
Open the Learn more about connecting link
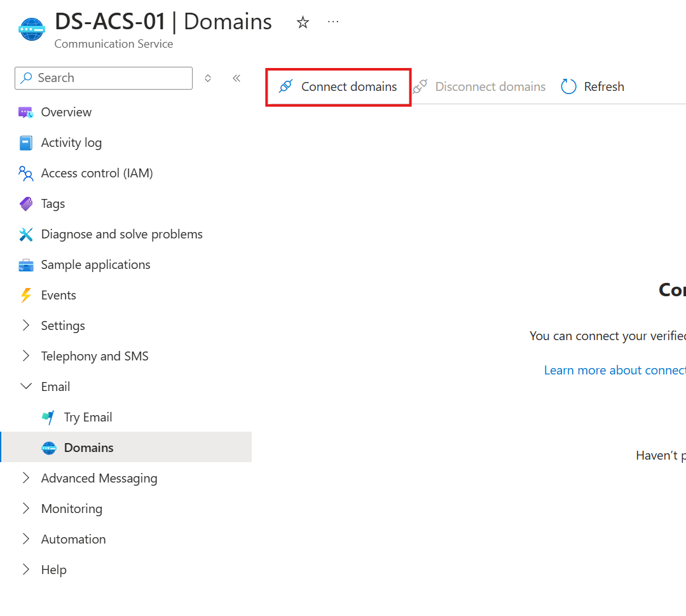[614, 370]
